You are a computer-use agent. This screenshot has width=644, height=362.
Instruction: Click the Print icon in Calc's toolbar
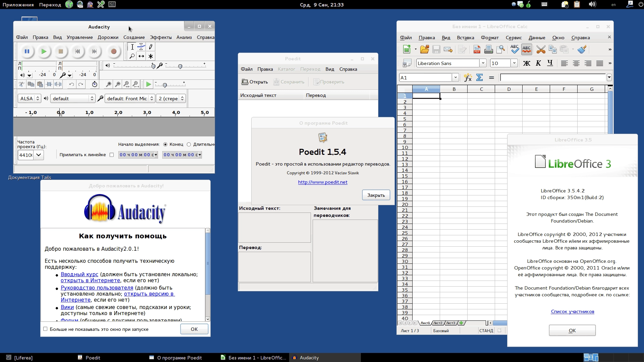(488, 50)
